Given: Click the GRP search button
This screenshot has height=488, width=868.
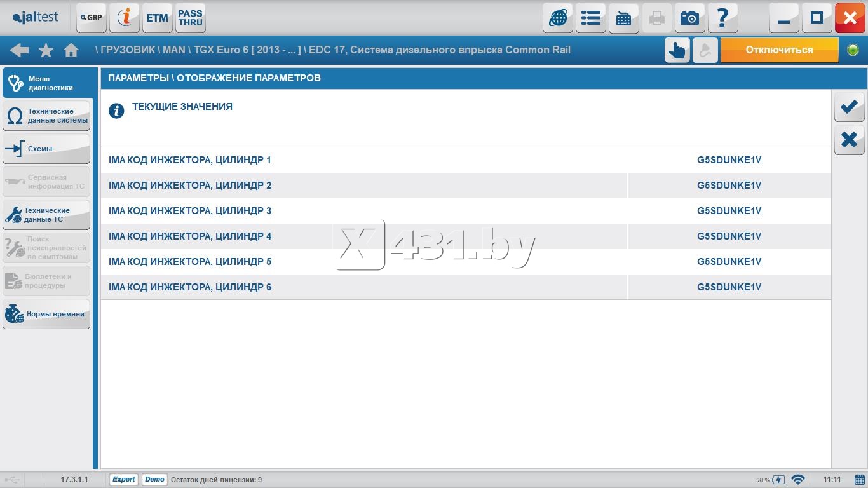Looking at the screenshot, I should [x=92, y=18].
